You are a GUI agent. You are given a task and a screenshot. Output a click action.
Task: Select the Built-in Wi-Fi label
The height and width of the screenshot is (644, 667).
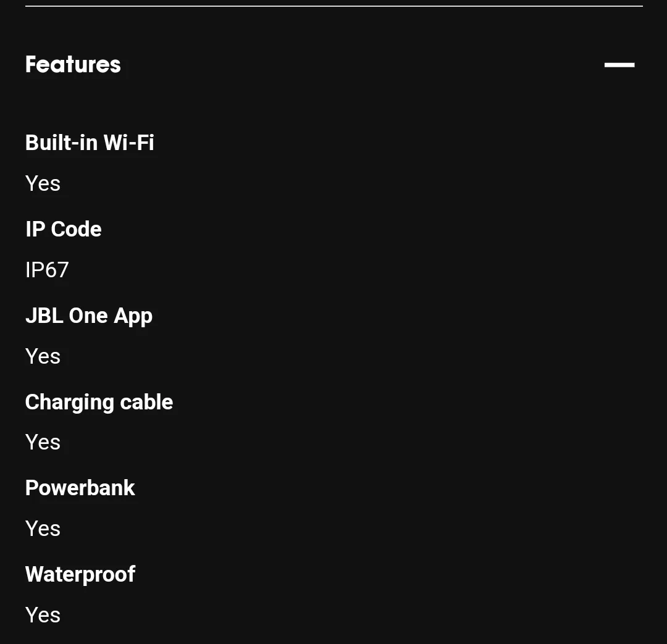click(x=90, y=143)
